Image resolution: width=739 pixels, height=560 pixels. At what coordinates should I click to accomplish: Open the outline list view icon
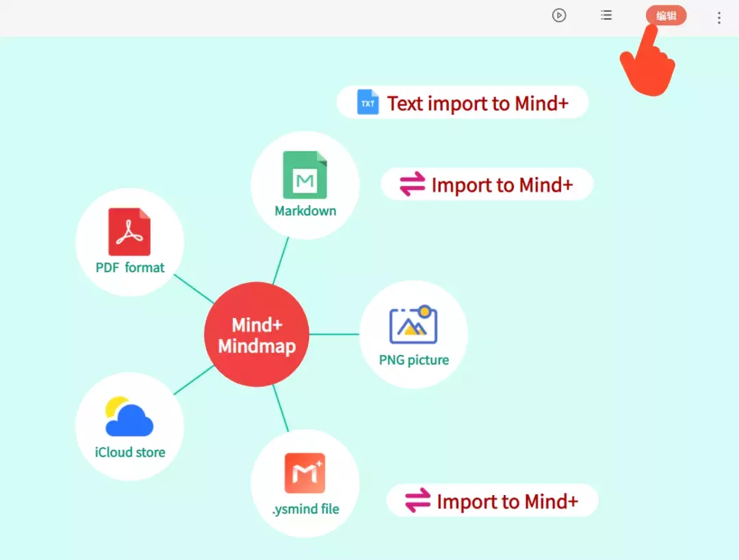606,15
